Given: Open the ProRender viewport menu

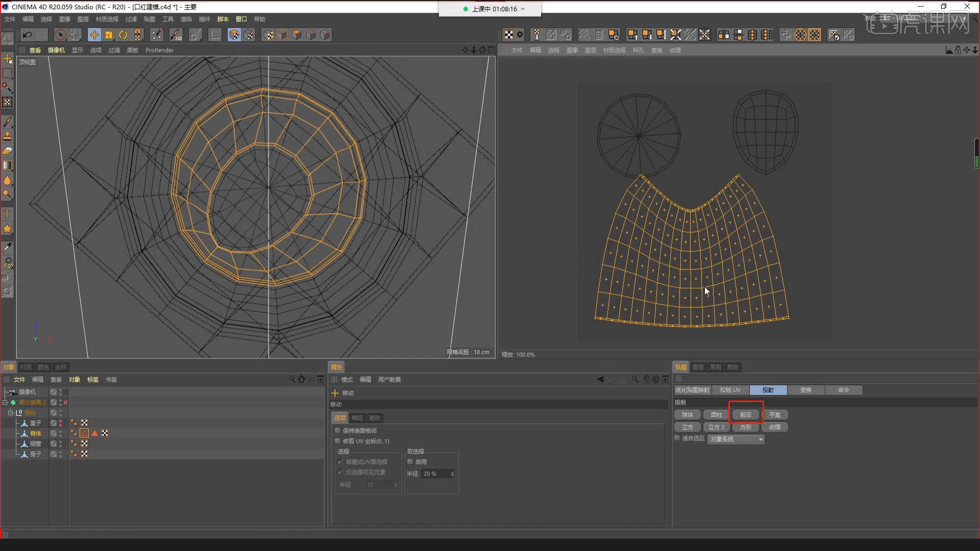Looking at the screenshot, I should (x=159, y=50).
